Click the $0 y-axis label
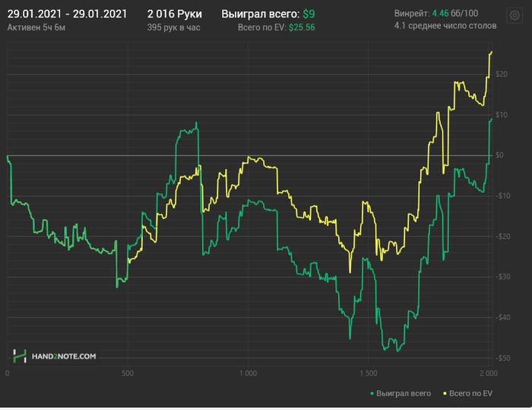The image size is (532, 410). [x=499, y=155]
